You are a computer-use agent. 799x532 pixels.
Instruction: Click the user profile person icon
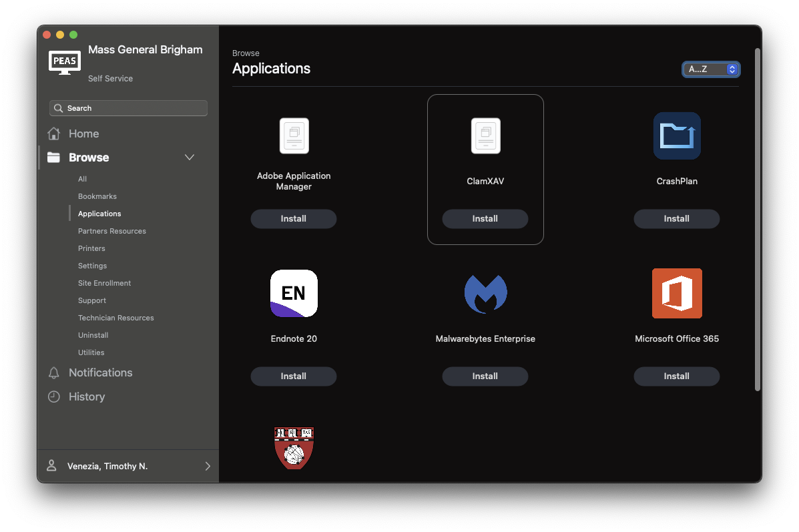pos(51,465)
